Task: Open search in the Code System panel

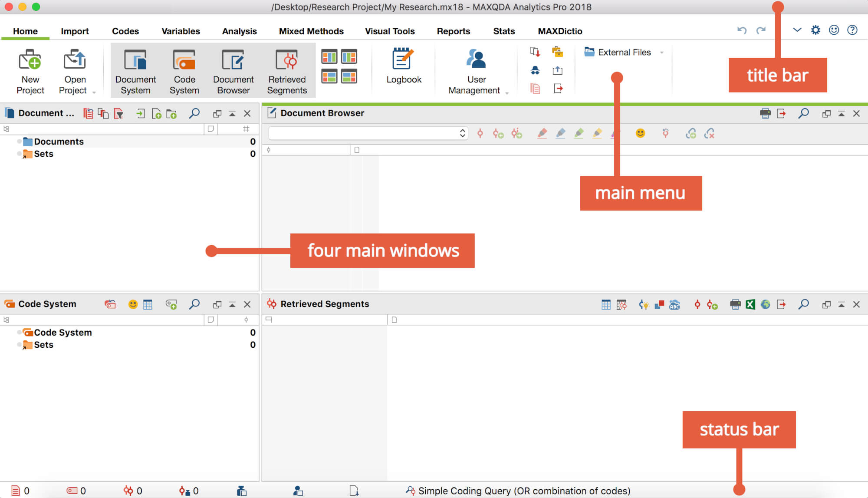Action: (x=194, y=304)
